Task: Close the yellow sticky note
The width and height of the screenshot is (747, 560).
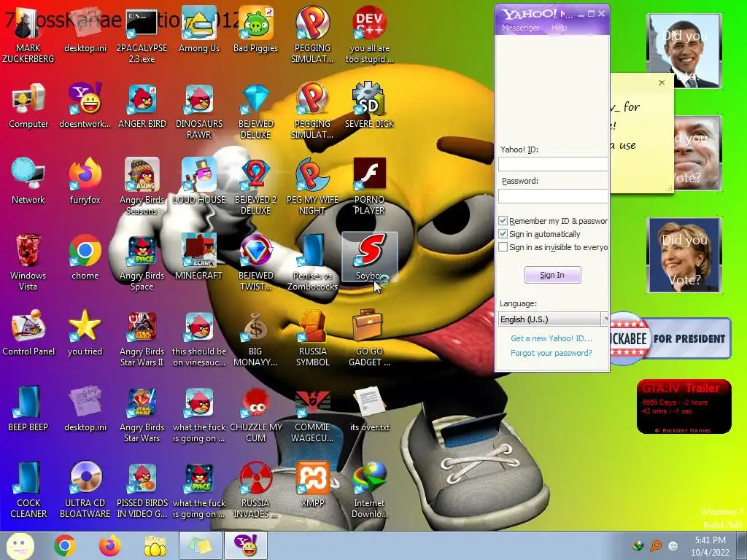Action: pos(661,83)
